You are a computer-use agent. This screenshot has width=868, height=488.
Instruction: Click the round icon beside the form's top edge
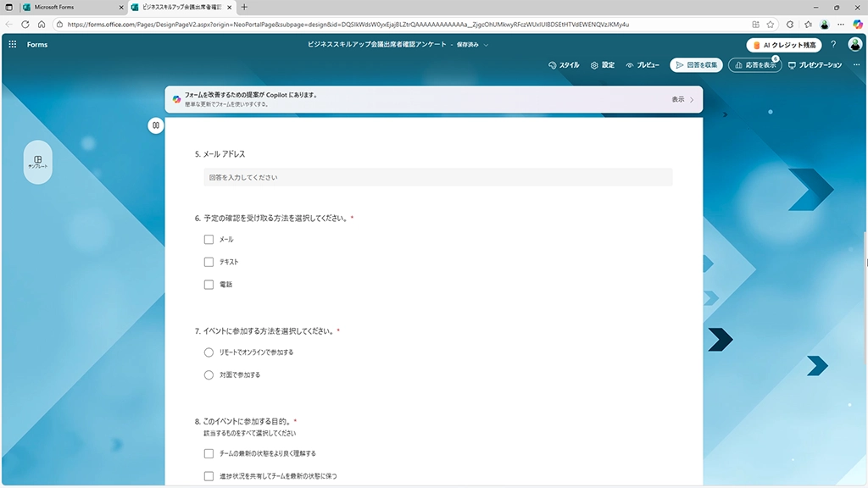click(156, 125)
